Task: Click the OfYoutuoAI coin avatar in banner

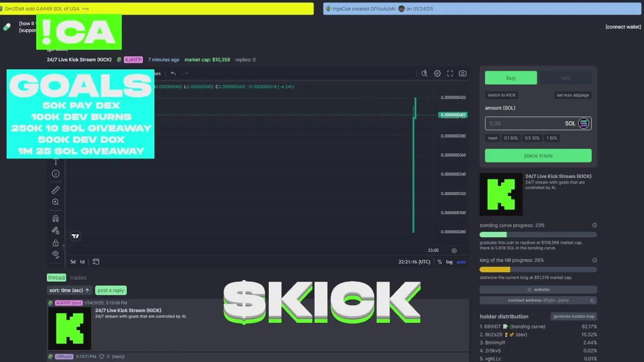Action: pos(401,9)
